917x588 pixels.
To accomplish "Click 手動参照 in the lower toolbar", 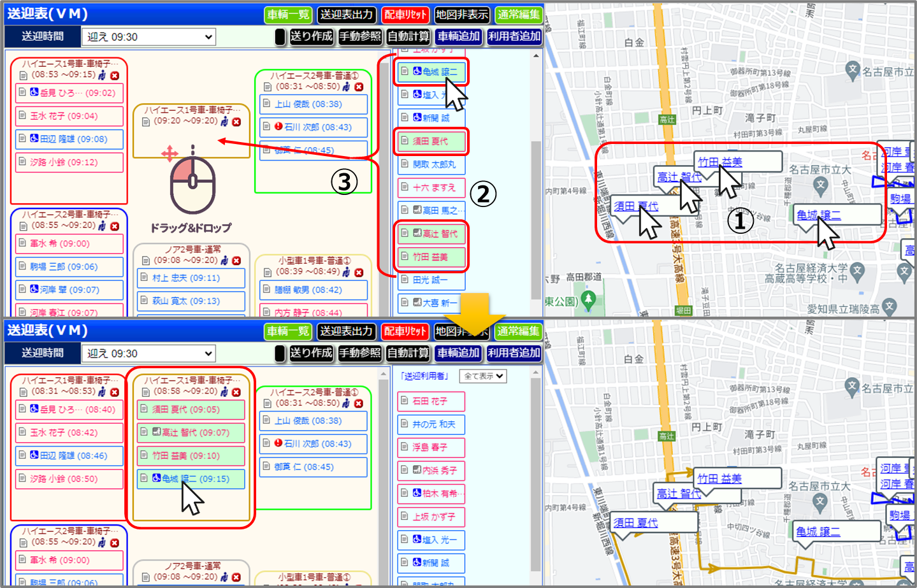I will 359,353.
